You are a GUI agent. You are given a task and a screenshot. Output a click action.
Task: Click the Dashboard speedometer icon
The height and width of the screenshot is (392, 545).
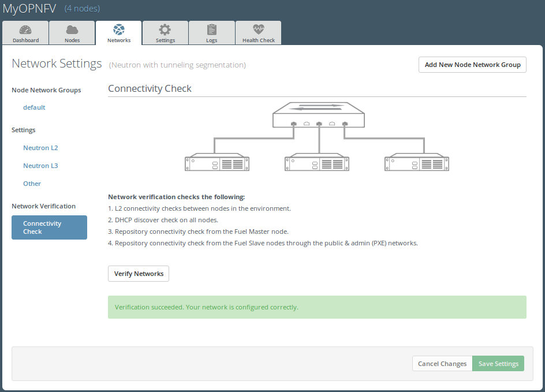pyautogui.click(x=25, y=30)
